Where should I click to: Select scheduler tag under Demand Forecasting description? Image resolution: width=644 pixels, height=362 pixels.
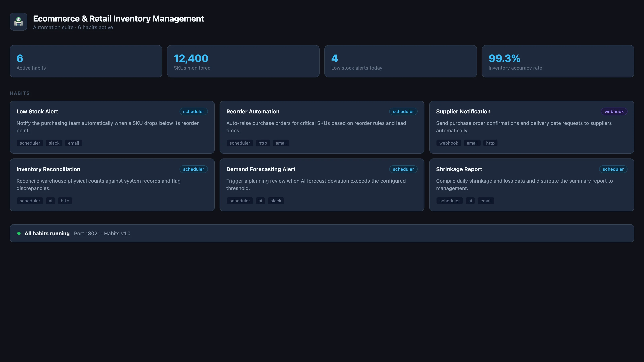click(x=240, y=201)
